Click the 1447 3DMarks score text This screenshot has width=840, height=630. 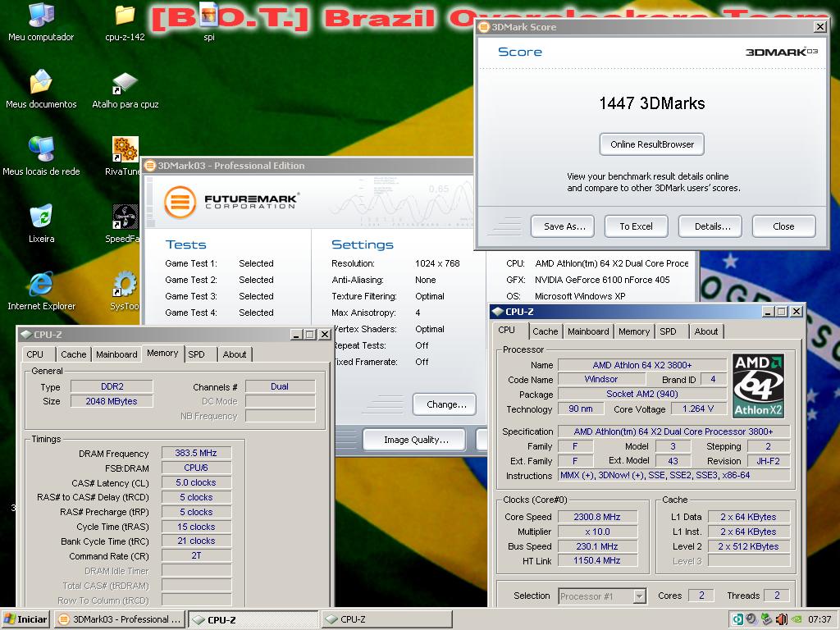coord(652,103)
